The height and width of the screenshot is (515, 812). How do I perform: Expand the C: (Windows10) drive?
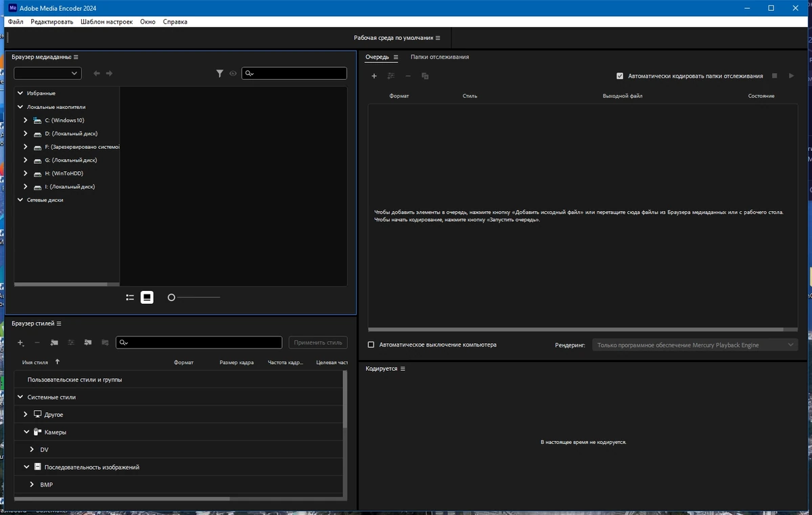click(25, 120)
